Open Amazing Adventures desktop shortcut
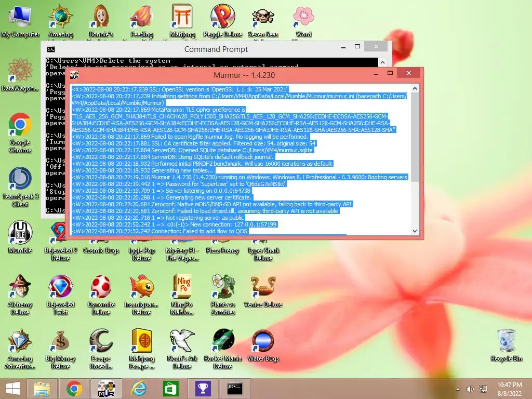Image resolution: width=532 pixels, height=399 pixels. click(20, 349)
